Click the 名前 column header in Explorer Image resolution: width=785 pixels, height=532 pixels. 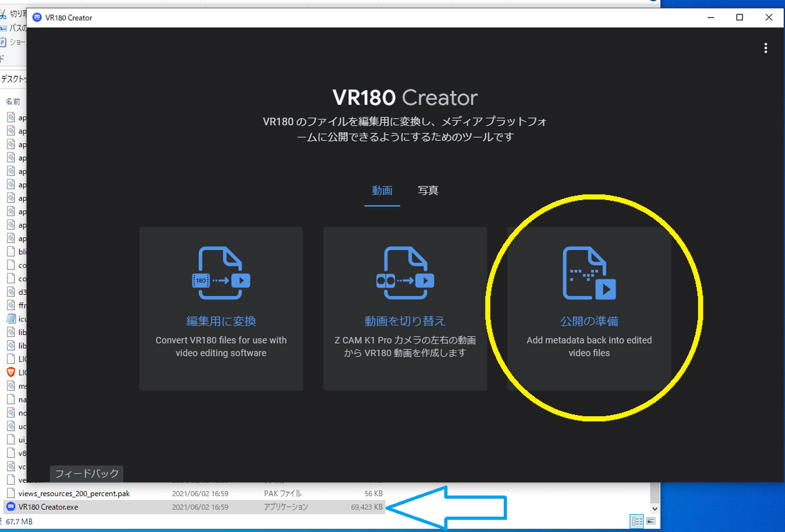[13, 101]
